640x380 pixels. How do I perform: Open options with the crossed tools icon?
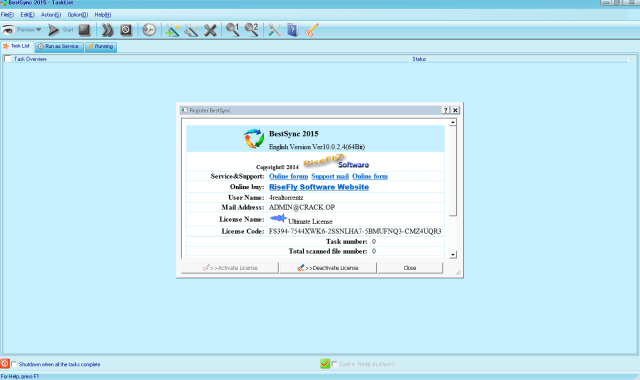(274, 30)
